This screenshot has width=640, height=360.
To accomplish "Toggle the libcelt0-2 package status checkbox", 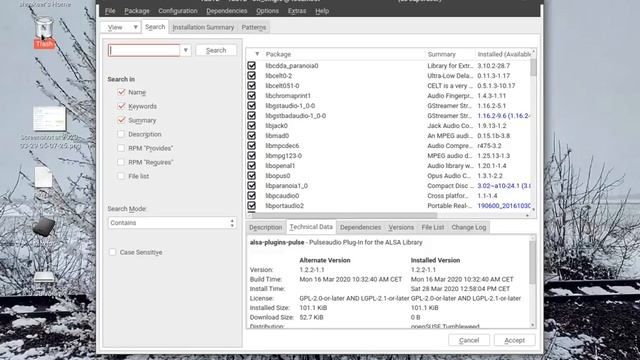I will click(251, 76).
